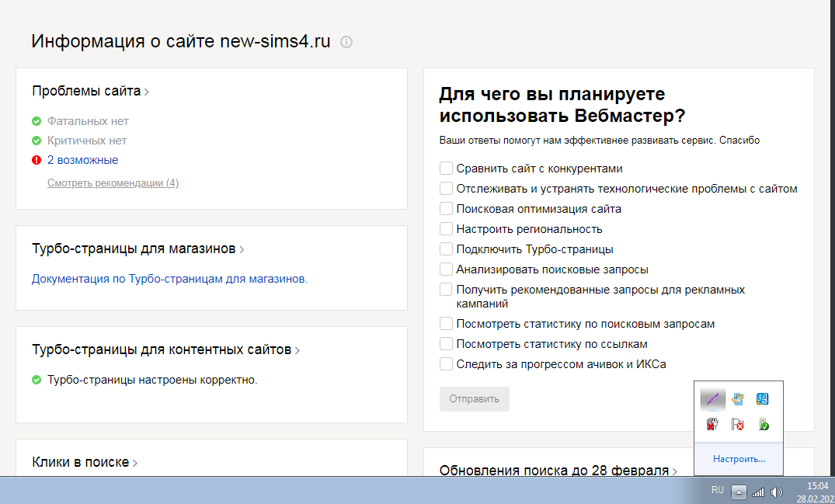Image resolution: width=835 pixels, height=504 pixels.
Task: Click the Action Center flag tray icon
Action: [738, 424]
